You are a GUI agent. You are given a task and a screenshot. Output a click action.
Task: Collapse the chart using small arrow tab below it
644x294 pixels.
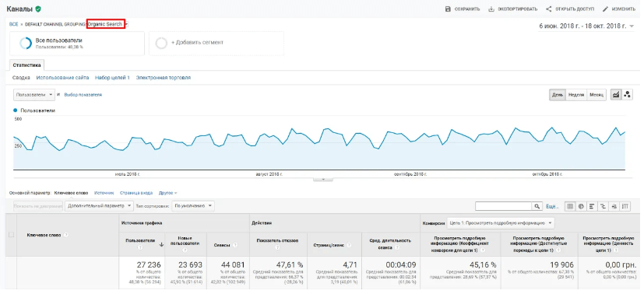322,179
